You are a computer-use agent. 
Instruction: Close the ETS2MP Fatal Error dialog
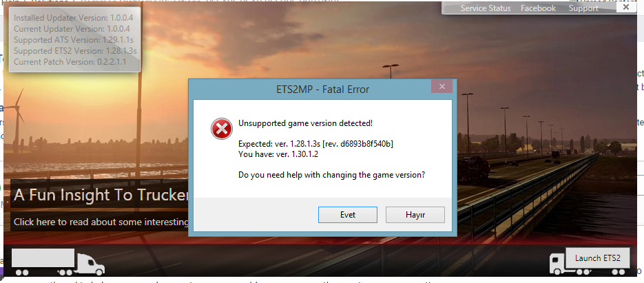[442, 86]
